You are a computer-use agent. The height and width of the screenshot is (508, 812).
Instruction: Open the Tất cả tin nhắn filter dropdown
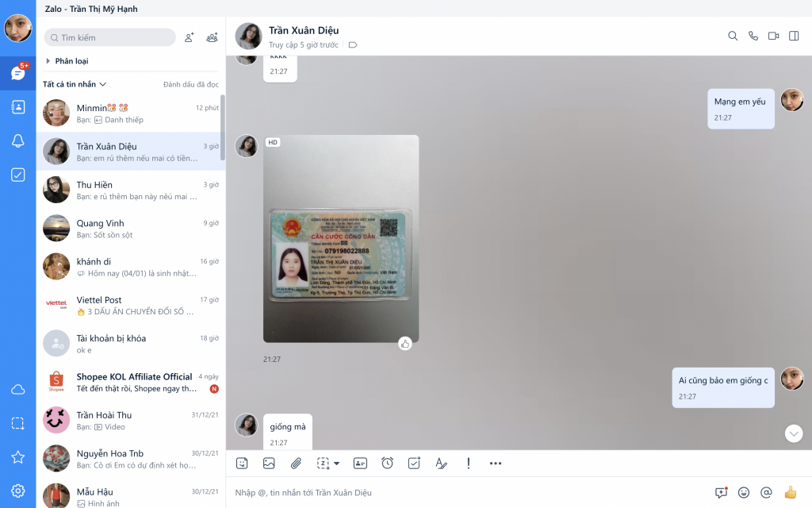pos(75,84)
